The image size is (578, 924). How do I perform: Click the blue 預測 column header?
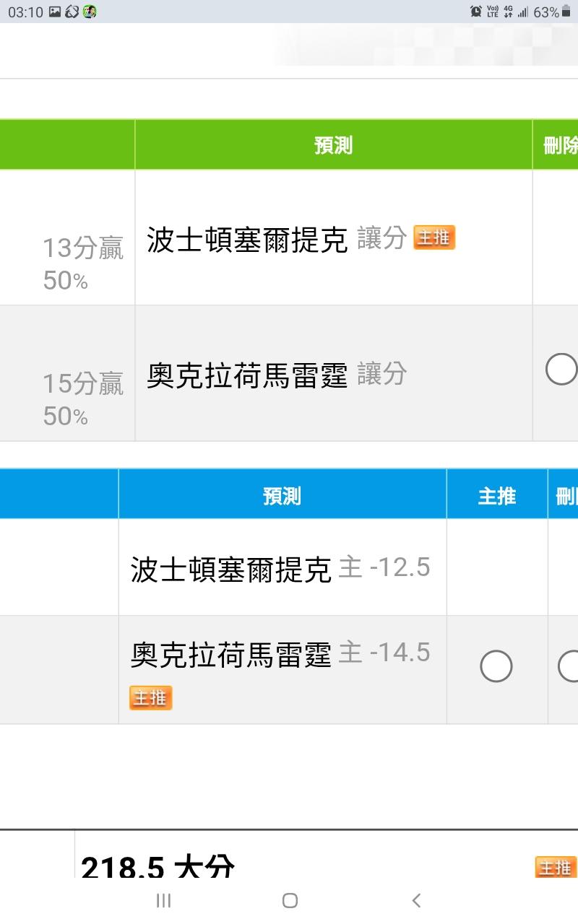[x=282, y=496]
